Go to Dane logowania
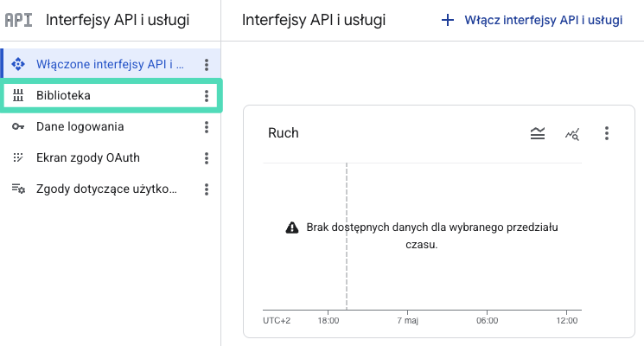Screen dimensions: 644x346 coord(111,126)
